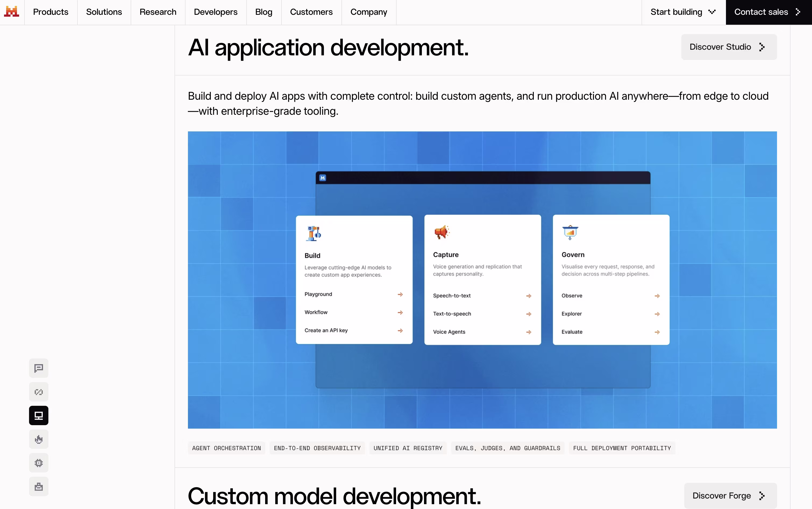Viewport: 812px width, 509px height.
Task: Click the Govern card heading
Action: click(573, 255)
